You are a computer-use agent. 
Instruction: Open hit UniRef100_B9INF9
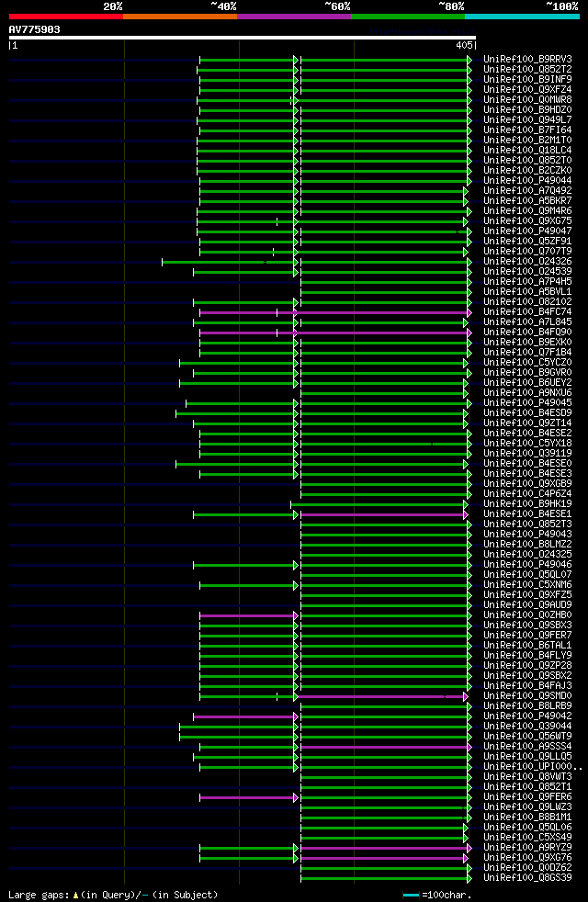click(x=527, y=79)
